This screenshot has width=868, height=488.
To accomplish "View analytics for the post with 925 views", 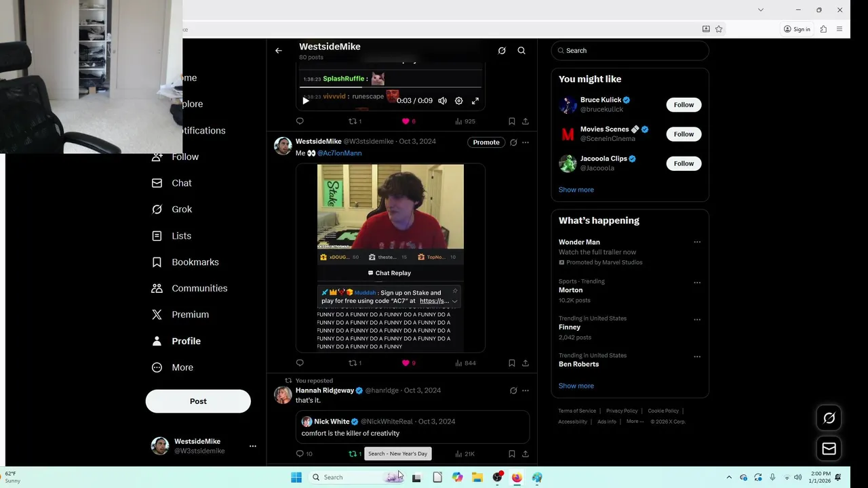I will 465,121.
